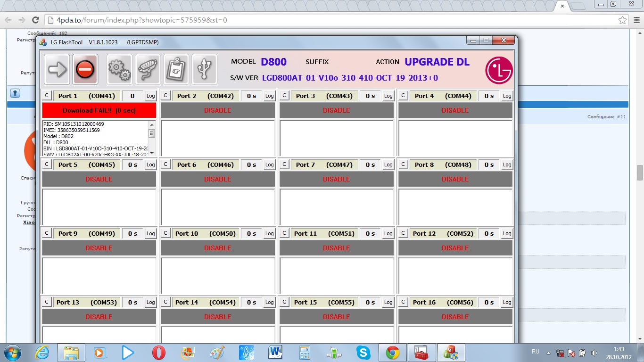Viewport: 644px width, 362px height.
Task: Click the serial port connector icon
Action: coord(148,69)
